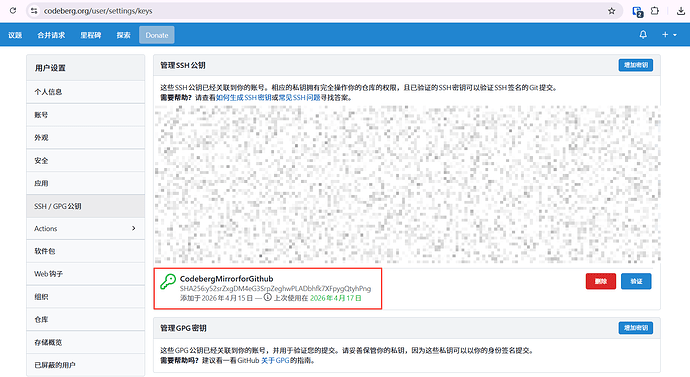Reload the page with the refresh icon
Image resolution: width=690 pixels, height=377 pixels.
[x=13, y=11]
